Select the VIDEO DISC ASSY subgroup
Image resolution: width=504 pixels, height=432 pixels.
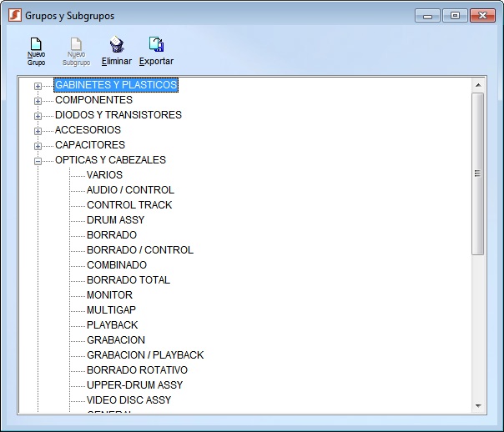(129, 400)
